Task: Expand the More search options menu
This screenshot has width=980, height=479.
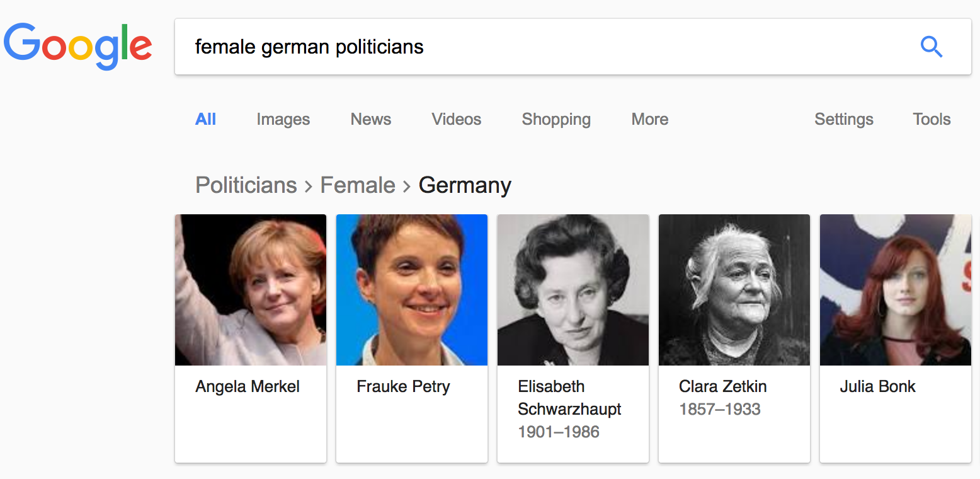Action: pyautogui.click(x=650, y=119)
